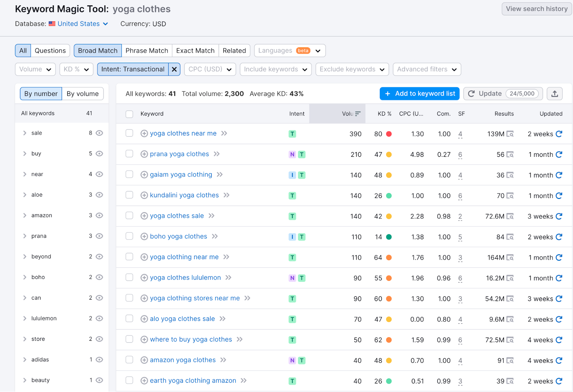573x392 pixels.
Task: Open US flag database selector
Action: coord(78,24)
